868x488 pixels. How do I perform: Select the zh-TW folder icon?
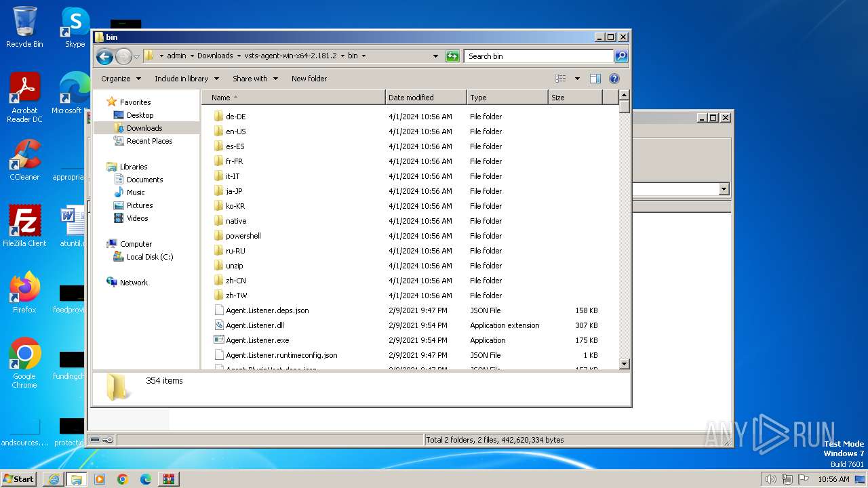coord(218,296)
